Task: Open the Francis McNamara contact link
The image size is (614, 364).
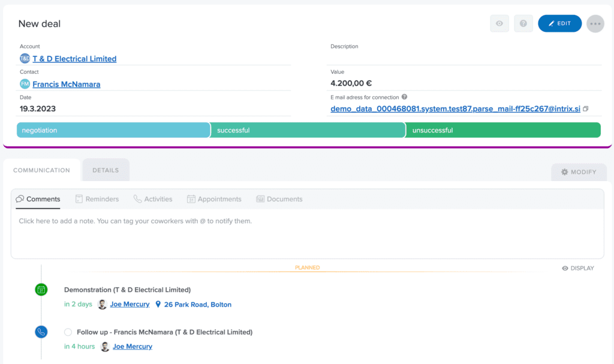Action: point(68,84)
